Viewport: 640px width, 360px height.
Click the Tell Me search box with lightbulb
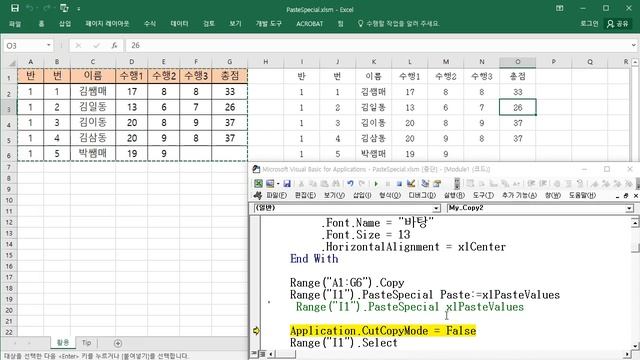pyautogui.click(x=398, y=24)
